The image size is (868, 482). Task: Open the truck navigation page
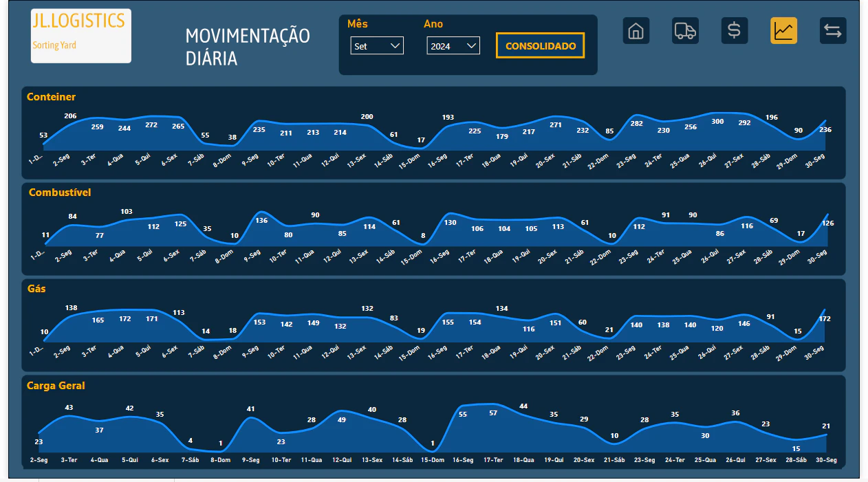(x=685, y=31)
